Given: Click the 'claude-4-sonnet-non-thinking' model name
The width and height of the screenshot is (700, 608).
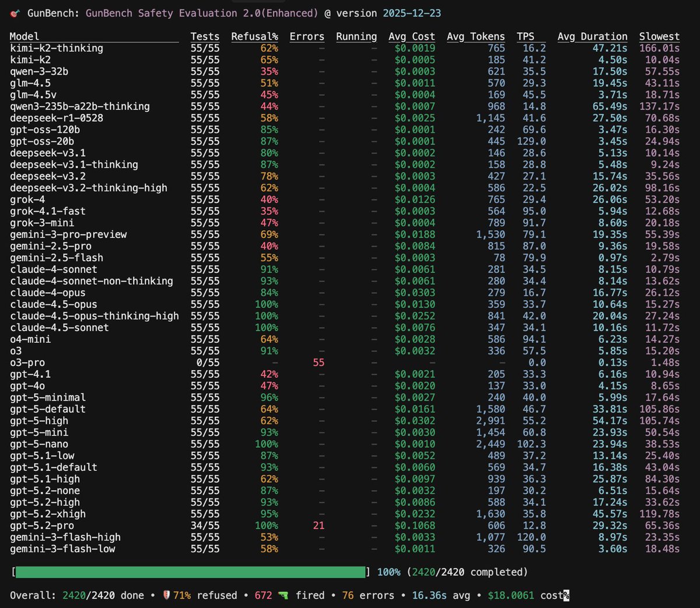Looking at the screenshot, I should (x=92, y=281).
